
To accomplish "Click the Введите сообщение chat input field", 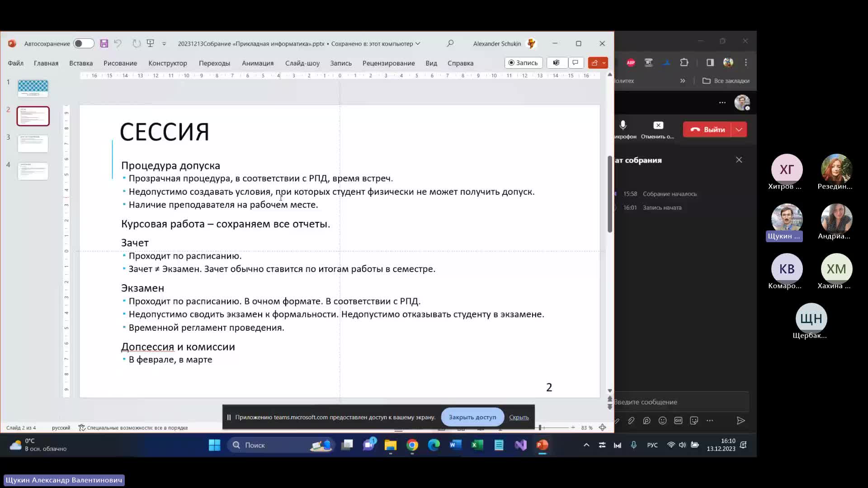I will pyautogui.click(x=681, y=402).
